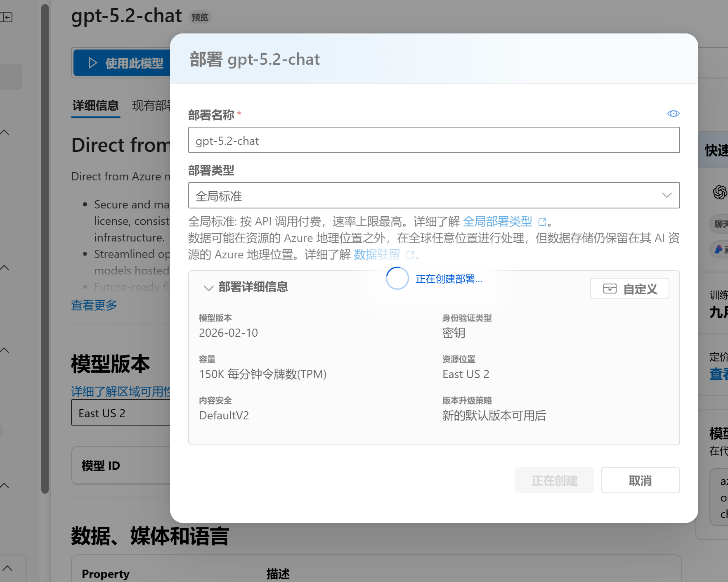
Task: Click the eye icon beside 部署名称
Action: 673,114
